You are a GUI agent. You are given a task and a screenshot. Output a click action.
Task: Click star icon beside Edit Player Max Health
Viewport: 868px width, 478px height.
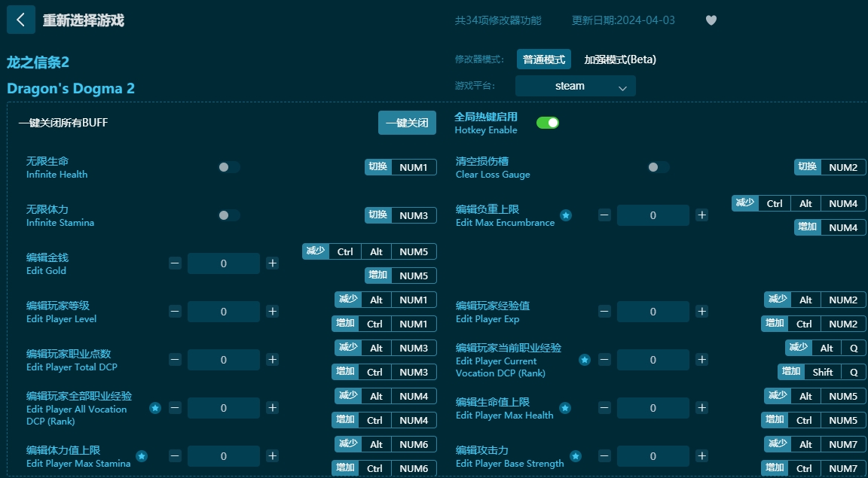(x=564, y=408)
